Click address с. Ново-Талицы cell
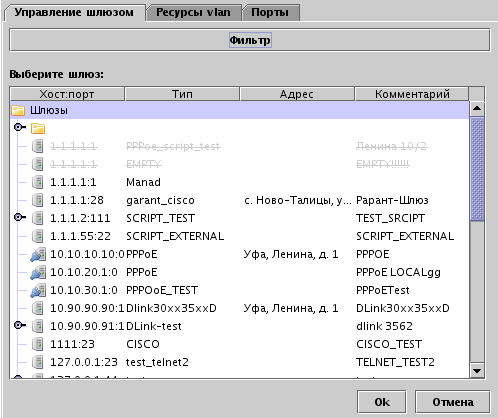498x418 pixels. tap(297, 200)
